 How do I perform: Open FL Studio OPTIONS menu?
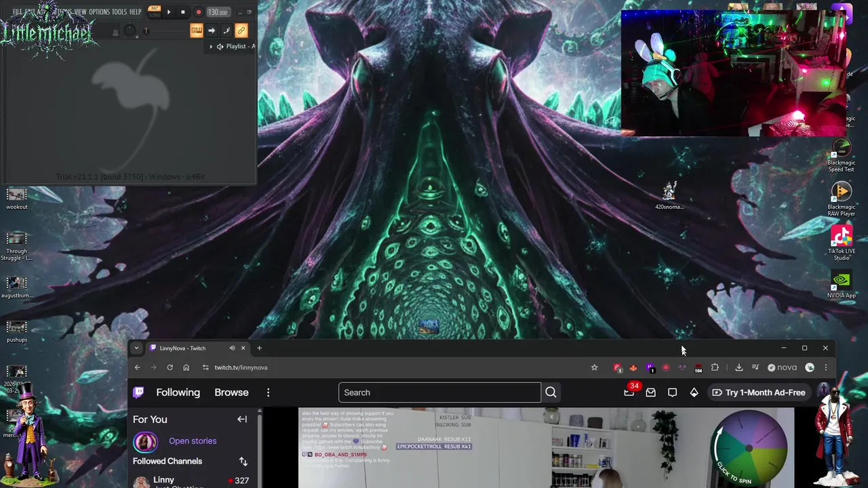point(99,12)
